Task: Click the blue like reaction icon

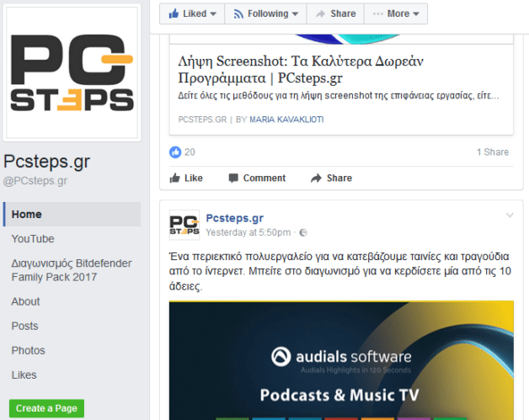Action: [x=175, y=152]
